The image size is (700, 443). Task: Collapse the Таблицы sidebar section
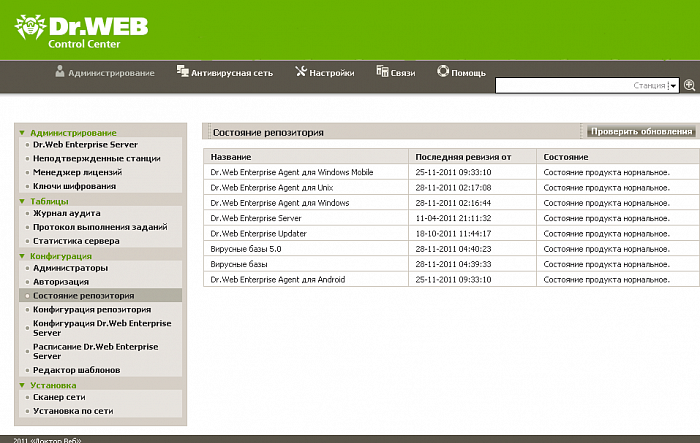[x=22, y=201]
